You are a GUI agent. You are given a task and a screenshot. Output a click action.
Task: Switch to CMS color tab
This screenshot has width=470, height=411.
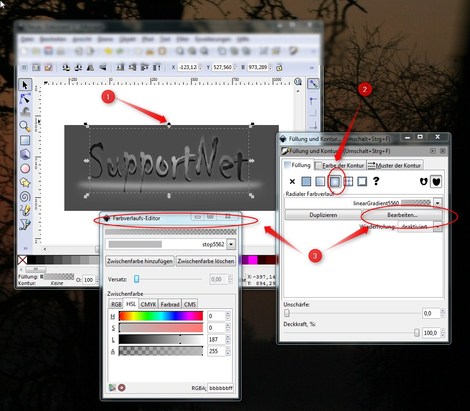(190, 304)
